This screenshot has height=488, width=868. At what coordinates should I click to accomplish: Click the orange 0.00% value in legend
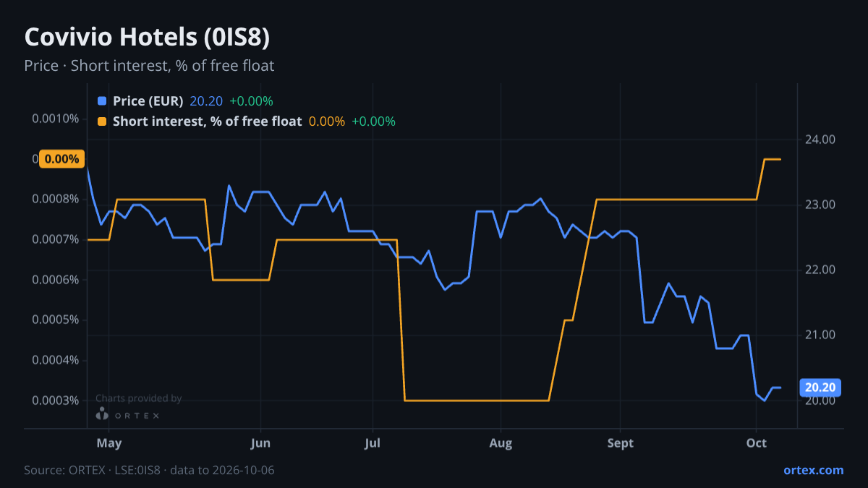(327, 121)
